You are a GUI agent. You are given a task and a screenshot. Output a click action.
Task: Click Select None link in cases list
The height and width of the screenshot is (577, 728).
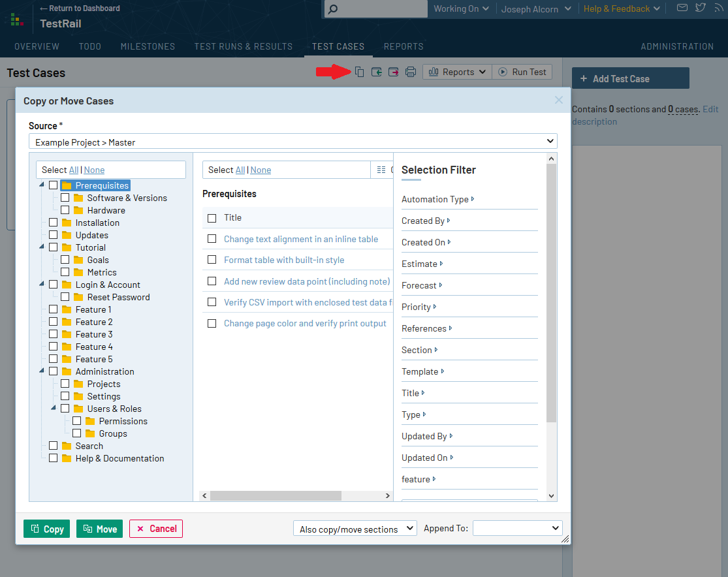261,170
